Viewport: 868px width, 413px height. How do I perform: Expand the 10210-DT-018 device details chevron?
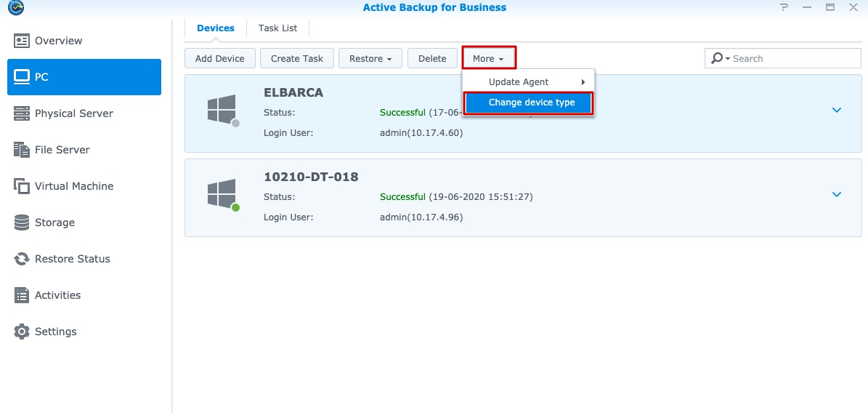pyautogui.click(x=837, y=195)
